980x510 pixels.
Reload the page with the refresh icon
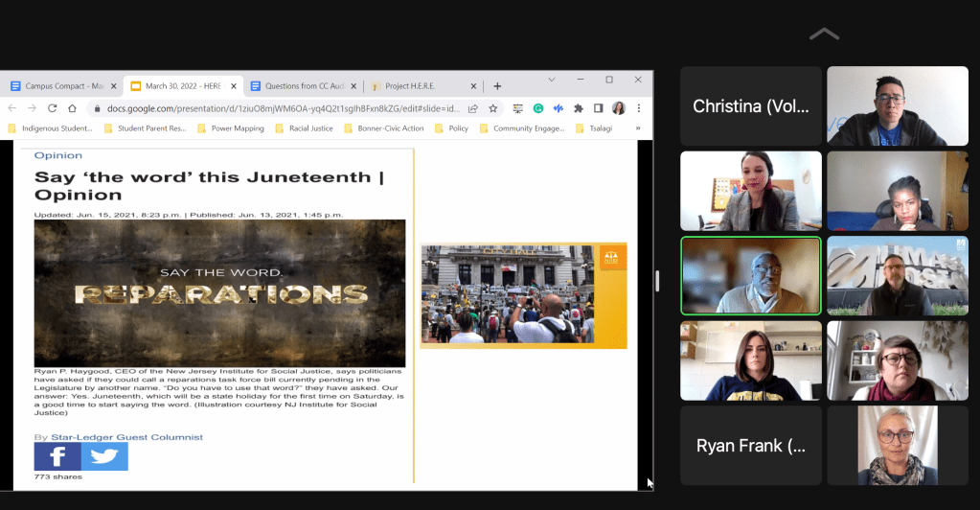52,108
